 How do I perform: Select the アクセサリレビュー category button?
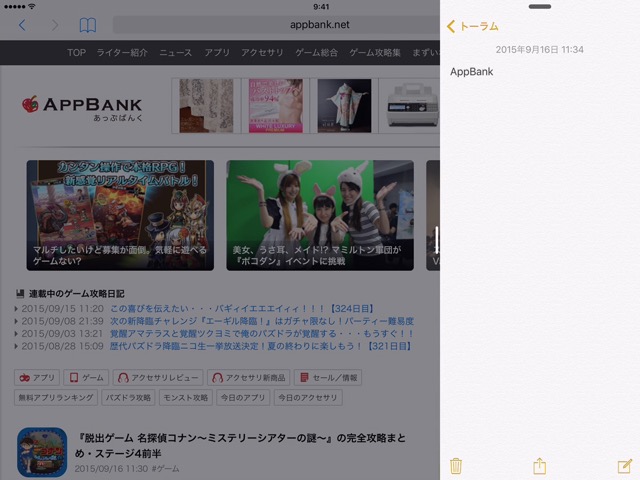point(158,378)
